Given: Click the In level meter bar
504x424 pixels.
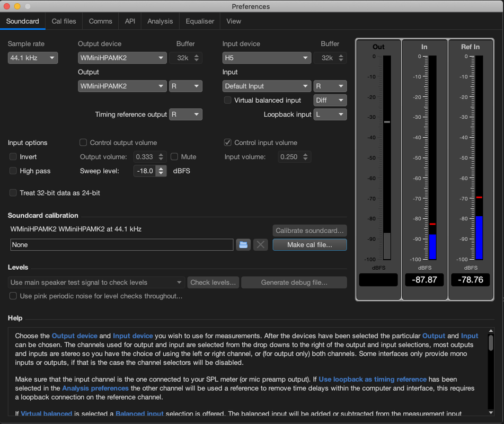Looking at the screenshot, I should coord(432,157).
